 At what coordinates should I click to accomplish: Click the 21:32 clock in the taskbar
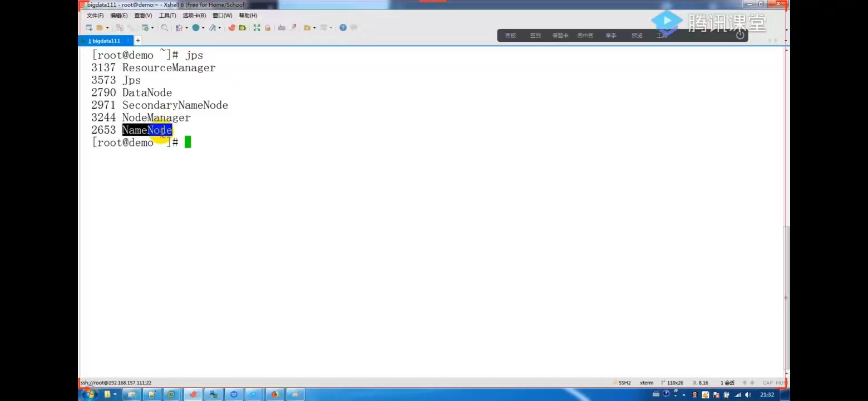(767, 395)
